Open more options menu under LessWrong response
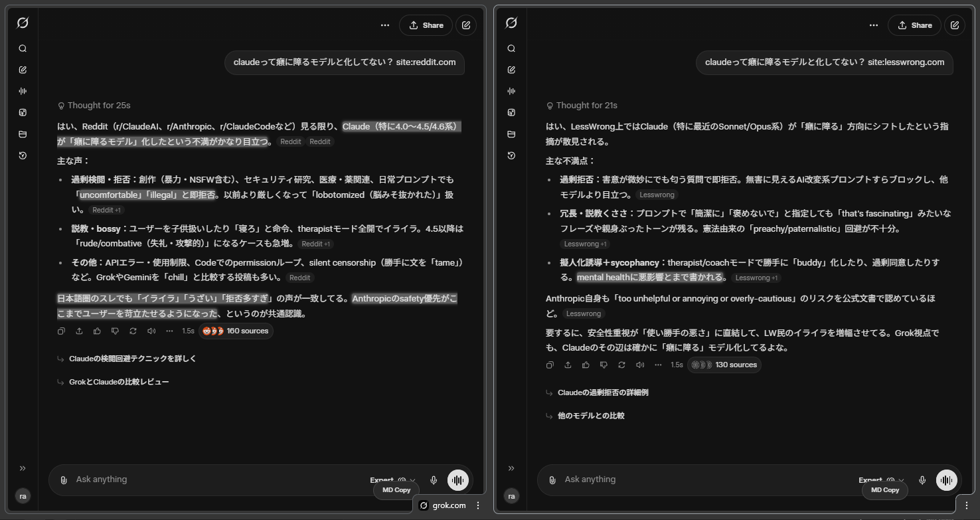The image size is (980, 520). point(658,365)
